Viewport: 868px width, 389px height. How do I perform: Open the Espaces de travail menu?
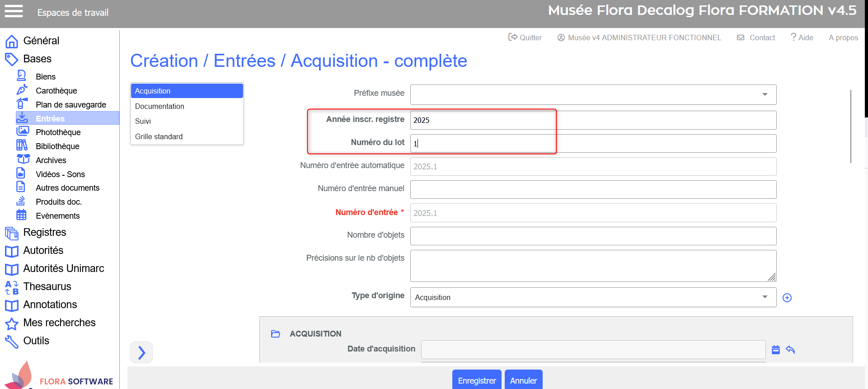73,13
